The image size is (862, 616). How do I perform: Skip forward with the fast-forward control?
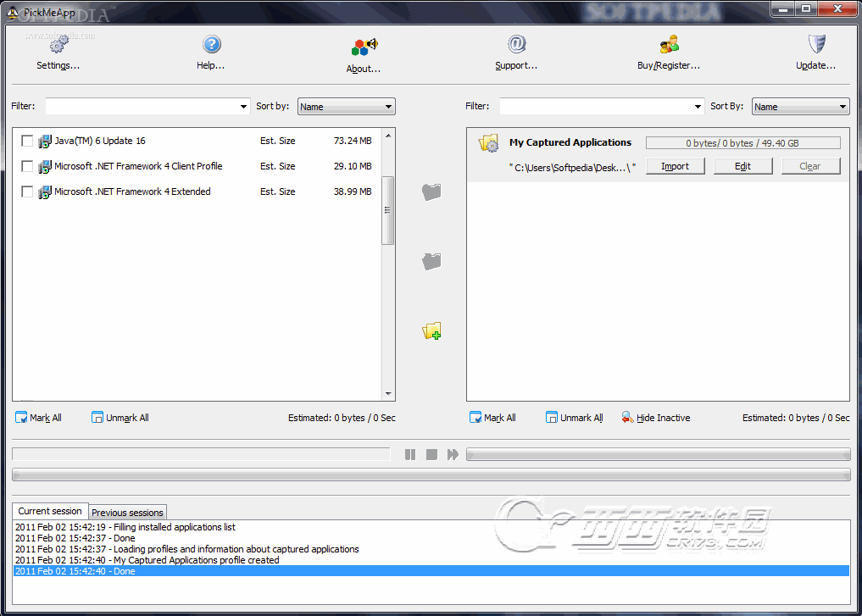[x=453, y=454]
